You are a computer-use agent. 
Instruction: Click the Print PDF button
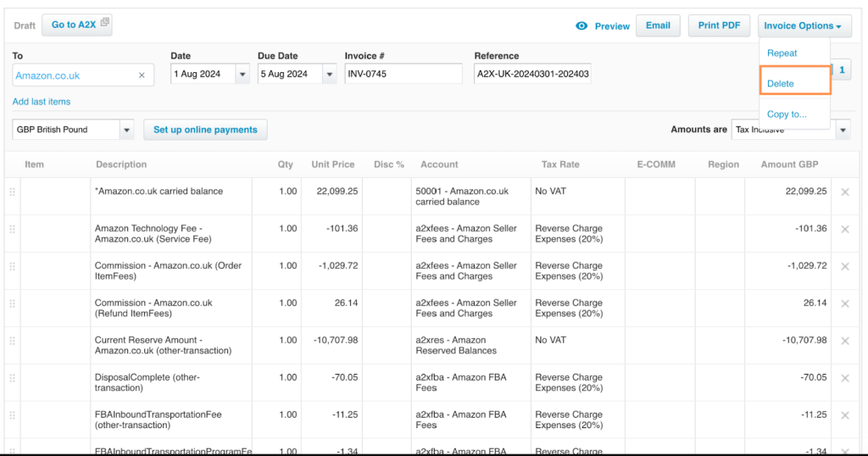coord(719,25)
